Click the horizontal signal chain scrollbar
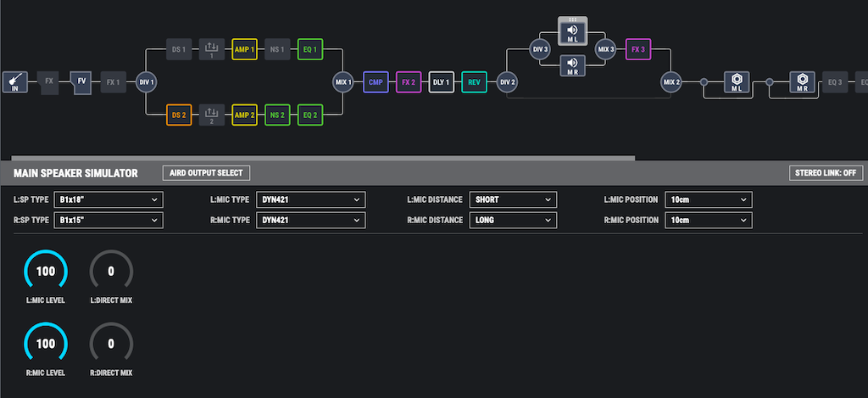The width and height of the screenshot is (868, 398). point(323,158)
